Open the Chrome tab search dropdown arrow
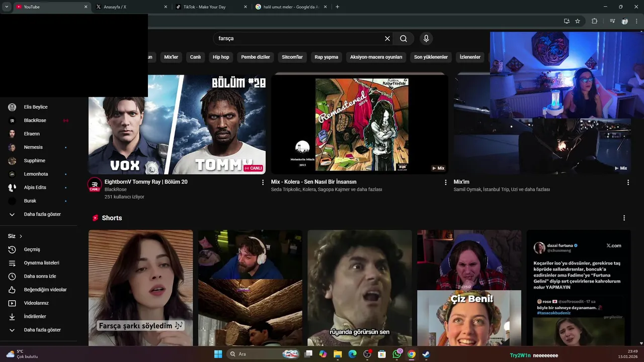Viewport: 644px width, 362px height. (7, 7)
